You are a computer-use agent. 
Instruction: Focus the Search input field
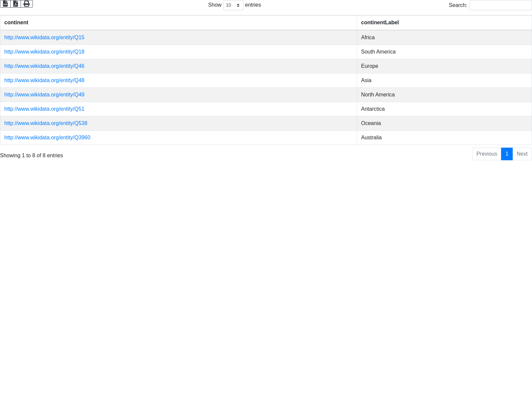500,5
